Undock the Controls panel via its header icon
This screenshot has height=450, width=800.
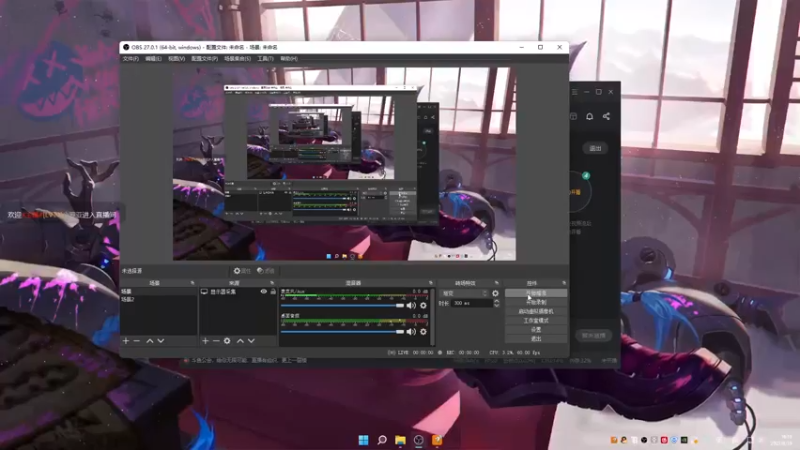coord(564,283)
